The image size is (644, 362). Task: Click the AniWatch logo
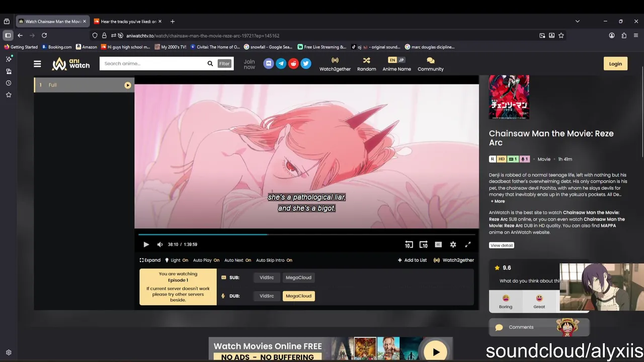tap(71, 64)
